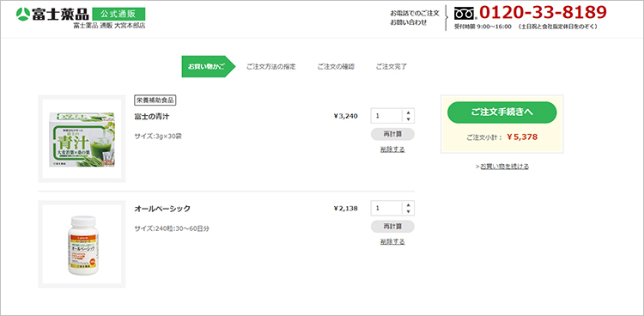The height and width of the screenshot is (316, 644).
Task: Click the 富士の青汁 product thumbnail
Action: [x=82, y=139]
